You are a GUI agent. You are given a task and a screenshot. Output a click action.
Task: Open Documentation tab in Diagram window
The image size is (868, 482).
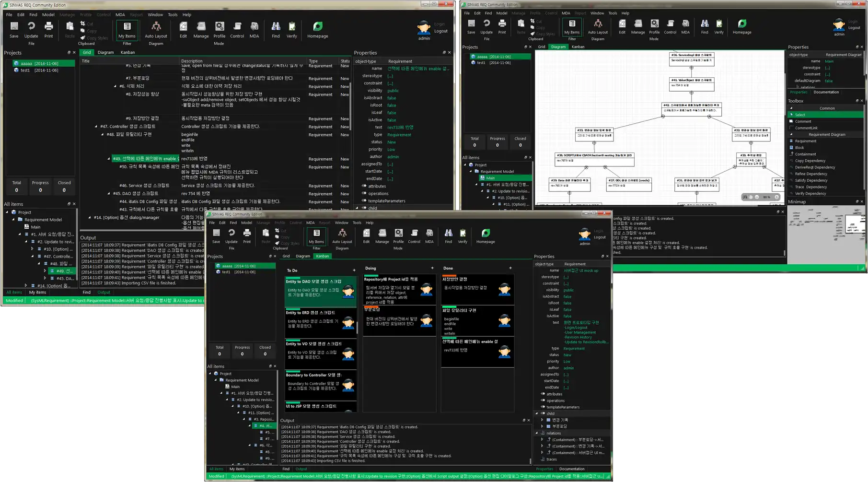pos(826,92)
